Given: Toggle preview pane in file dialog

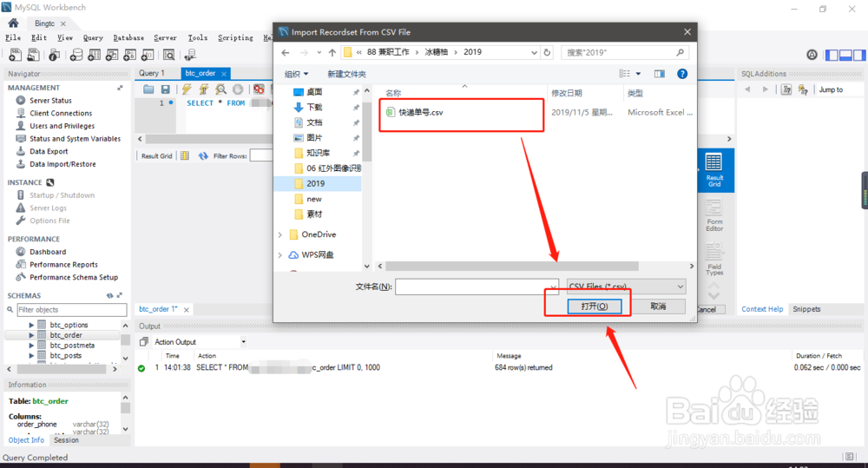Looking at the screenshot, I should point(660,74).
